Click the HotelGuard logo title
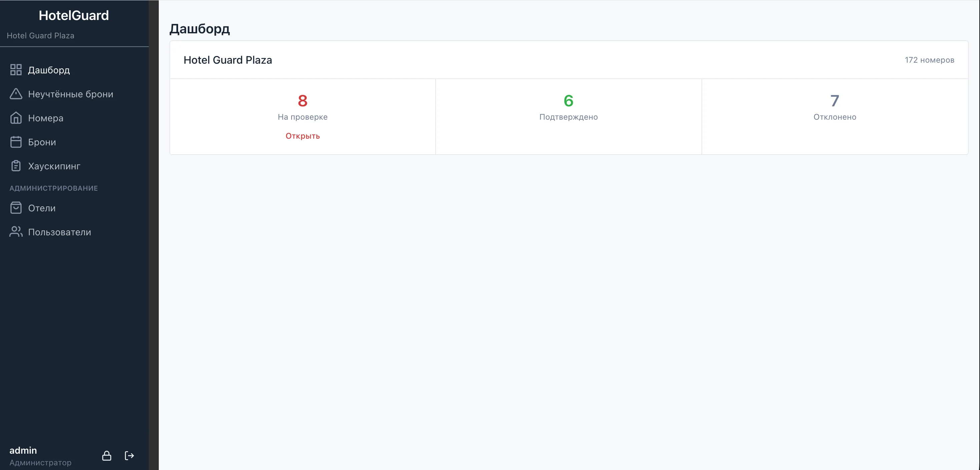 coord(74,16)
